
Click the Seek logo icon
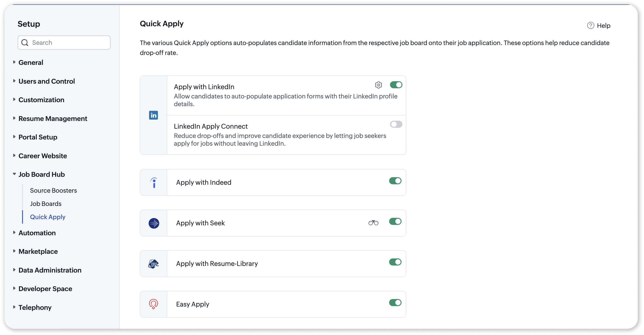(x=154, y=223)
